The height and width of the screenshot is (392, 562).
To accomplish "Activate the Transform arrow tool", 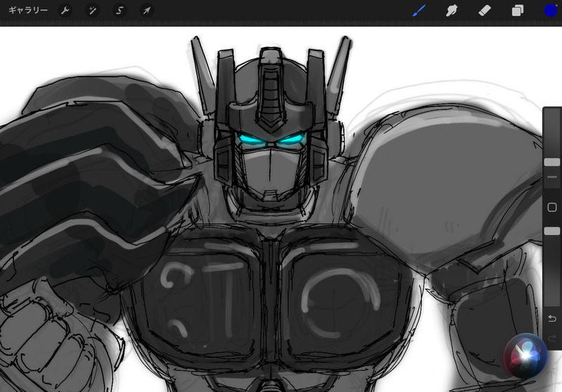I will click(147, 11).
